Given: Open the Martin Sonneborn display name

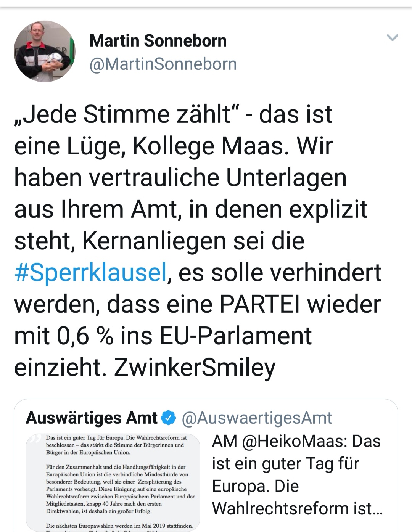Looking at the screenshot, I should [158, 40].
